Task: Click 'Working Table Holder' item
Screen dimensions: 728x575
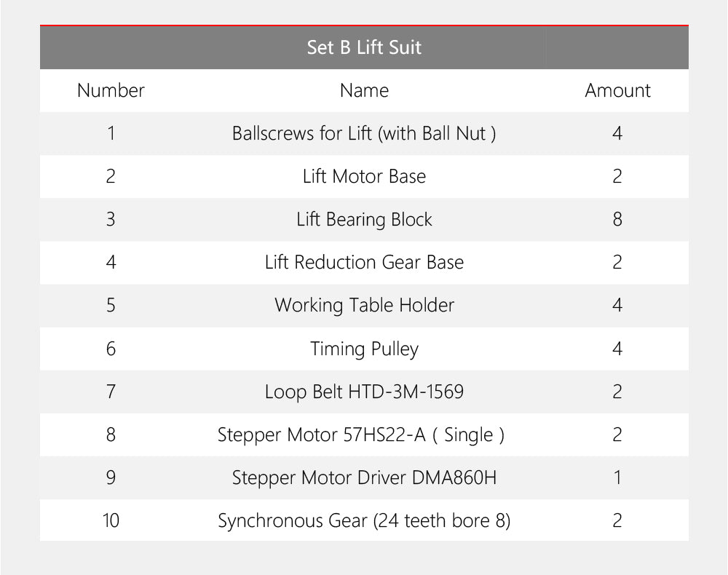Action: pos(364,306)
